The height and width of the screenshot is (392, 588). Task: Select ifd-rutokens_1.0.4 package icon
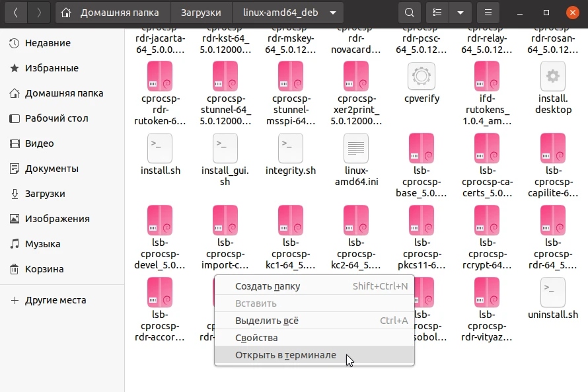487,76
